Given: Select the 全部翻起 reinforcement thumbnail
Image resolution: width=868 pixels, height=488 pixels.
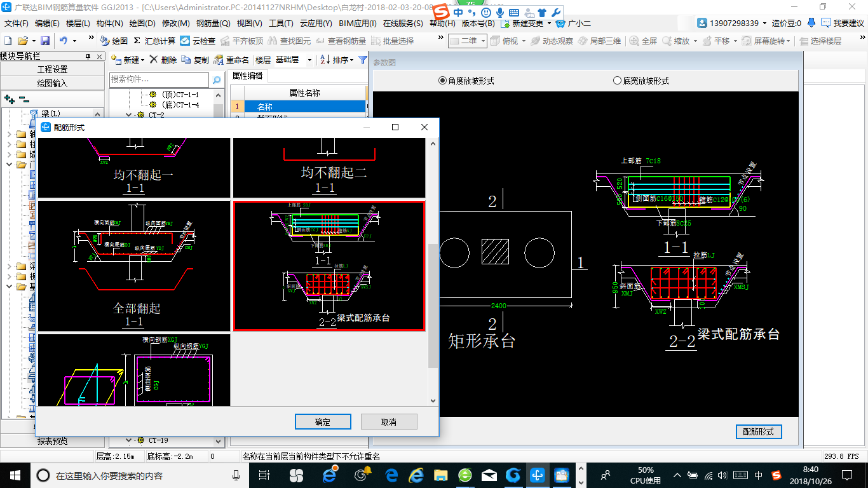Looking at the screenshot, I should click(134, 266).
